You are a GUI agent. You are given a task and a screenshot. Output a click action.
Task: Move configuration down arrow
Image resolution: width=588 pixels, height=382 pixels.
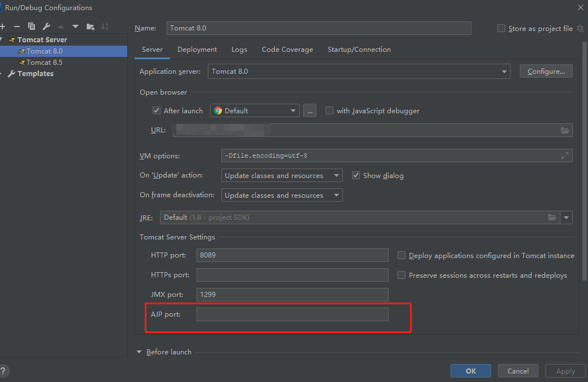tap(75, 26)
